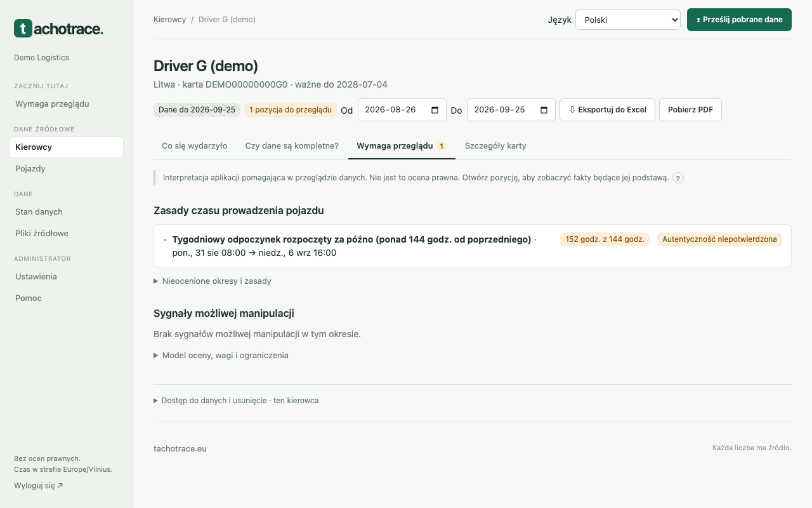Select Kierowcy in sidebar

(x=66, y=147)
